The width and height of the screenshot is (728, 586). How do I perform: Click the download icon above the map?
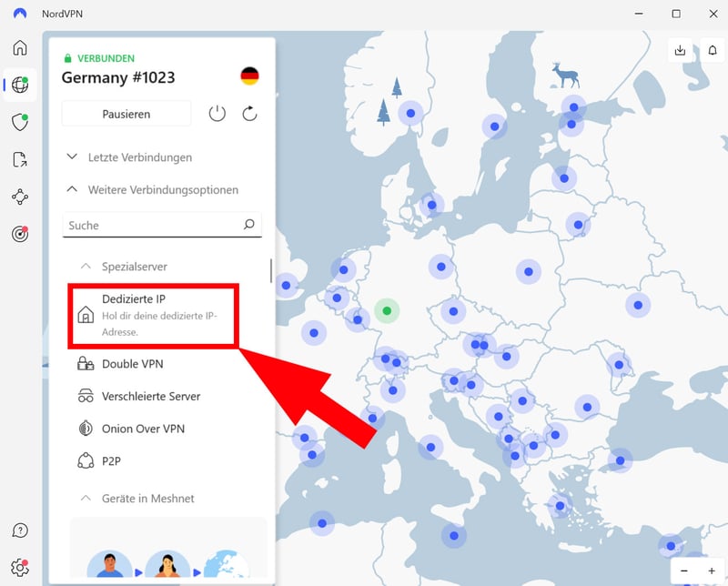[680, 50]
